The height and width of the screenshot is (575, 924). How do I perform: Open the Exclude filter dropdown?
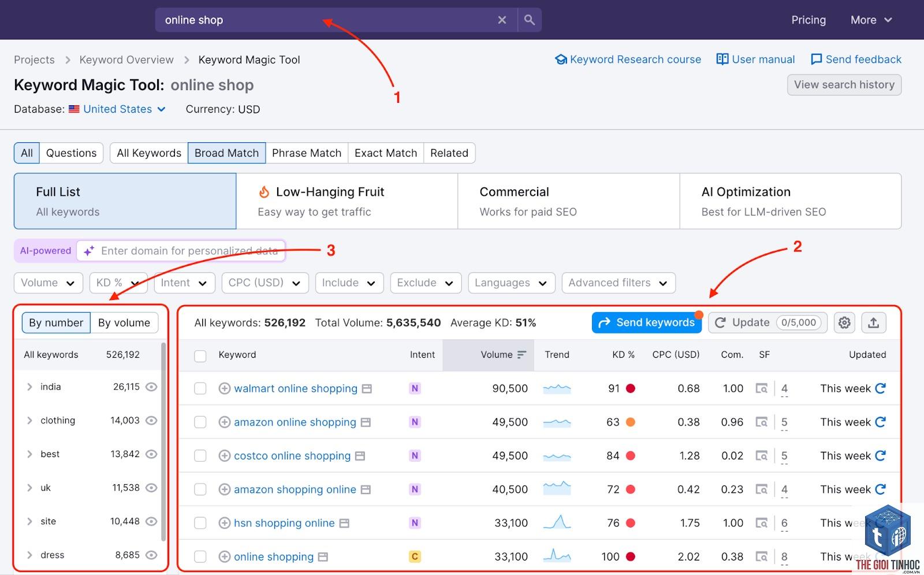click(x=426, y=283)
